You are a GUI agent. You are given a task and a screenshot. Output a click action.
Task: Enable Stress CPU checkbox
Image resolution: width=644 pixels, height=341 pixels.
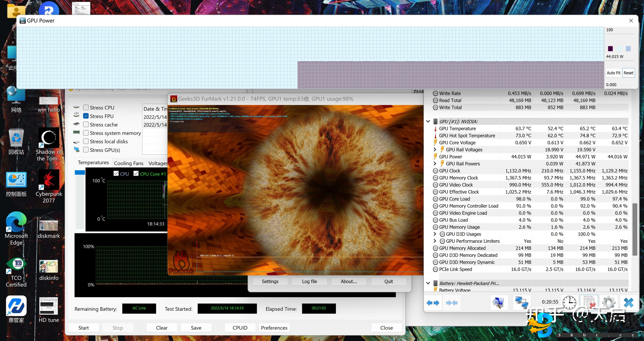point(86,107)
